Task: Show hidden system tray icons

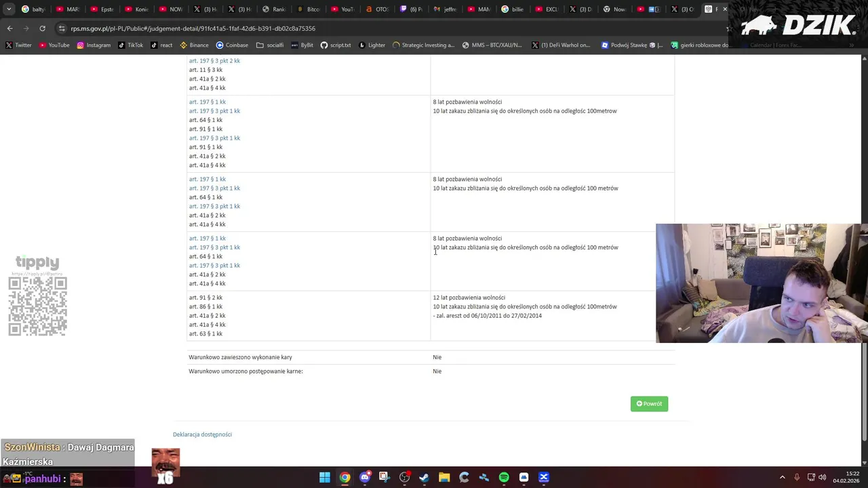Action: (782, 477)
